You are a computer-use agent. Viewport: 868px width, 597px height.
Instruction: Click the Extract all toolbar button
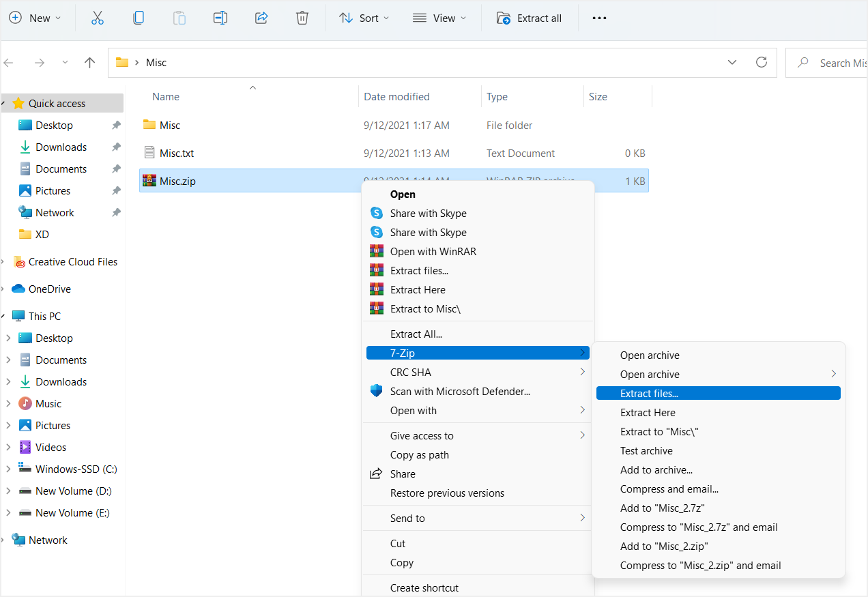530,18
